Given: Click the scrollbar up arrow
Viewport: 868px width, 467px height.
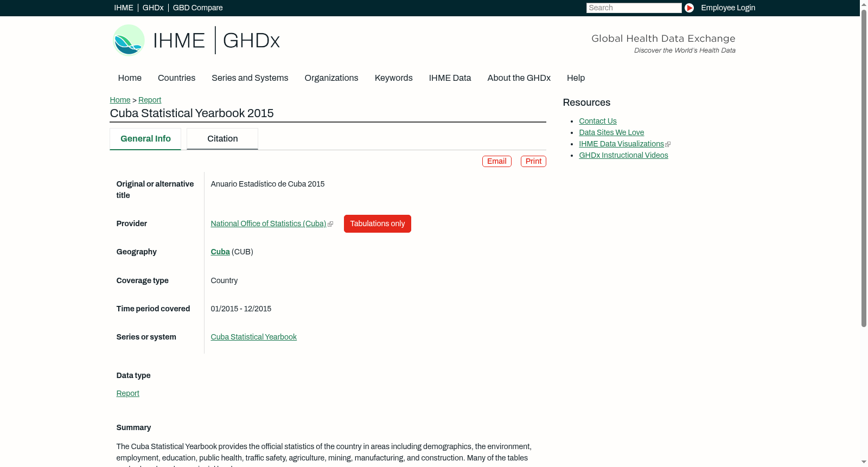Looking at the screenshot, I should [864, 4].
